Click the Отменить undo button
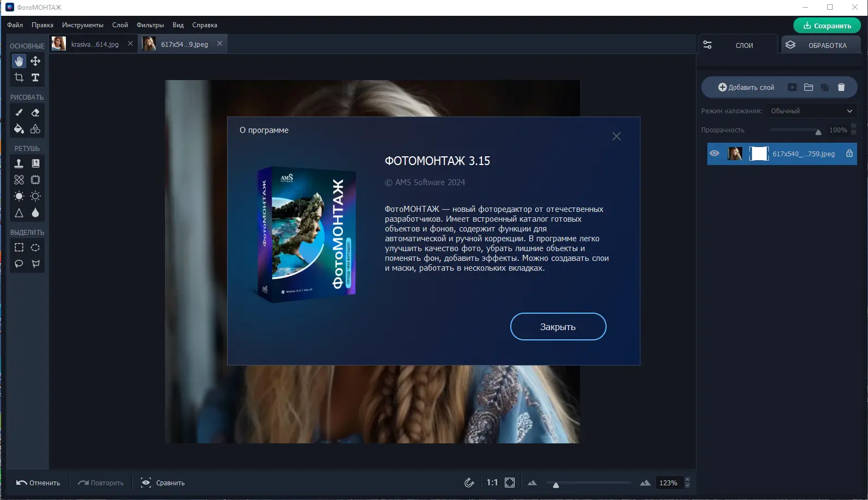Screen dimensions: 868x500 (x=38, y=483)
